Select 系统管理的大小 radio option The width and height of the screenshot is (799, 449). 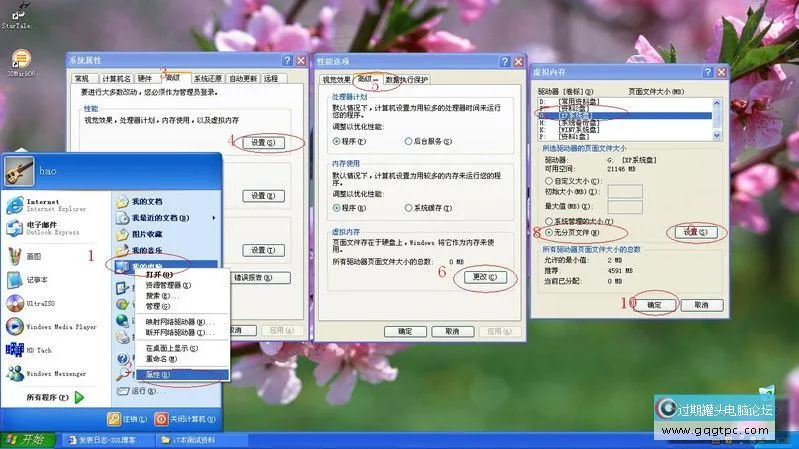(549, 221)
